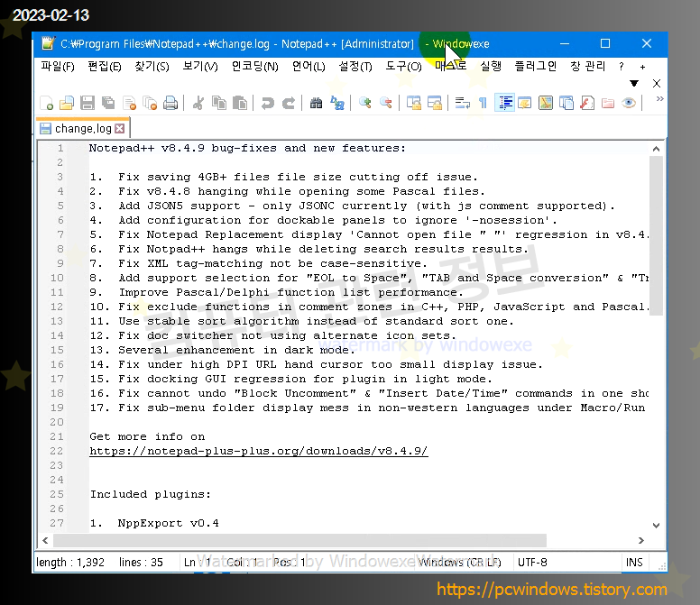Open the 설정(T) menu
The width and height of the screenshot is (700, 605).
355,67
